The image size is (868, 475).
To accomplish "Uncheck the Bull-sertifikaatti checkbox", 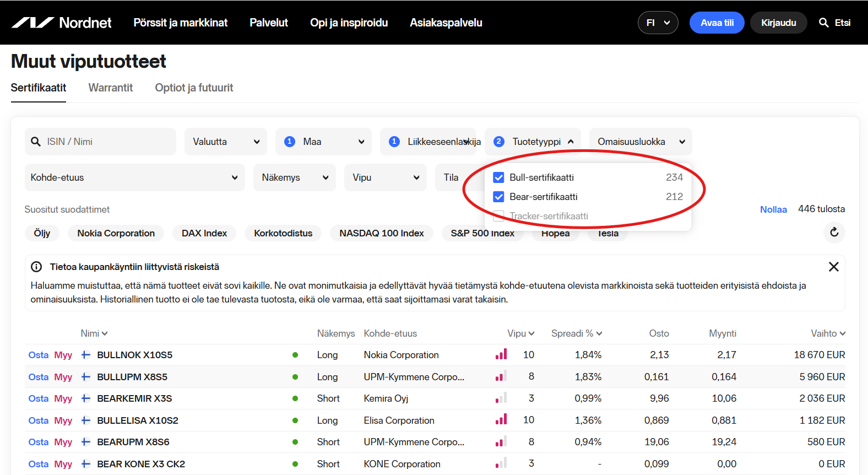I will pyautogui.click(x=498, y=177).
